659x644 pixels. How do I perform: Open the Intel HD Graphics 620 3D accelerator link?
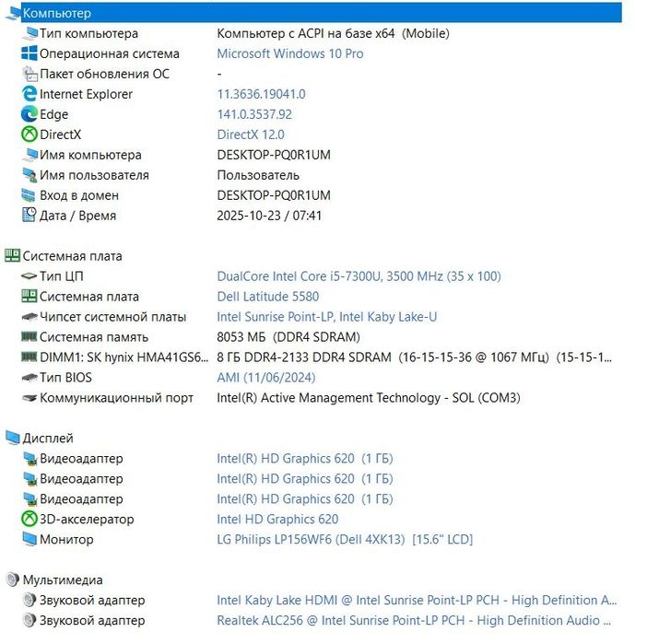coord(277,519)
